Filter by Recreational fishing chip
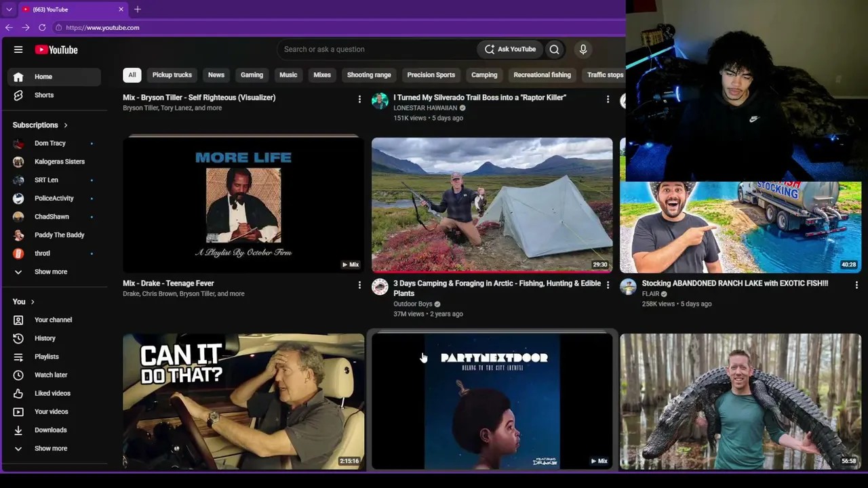Viewport: 868px width, 488px height. tap(542, 75)
